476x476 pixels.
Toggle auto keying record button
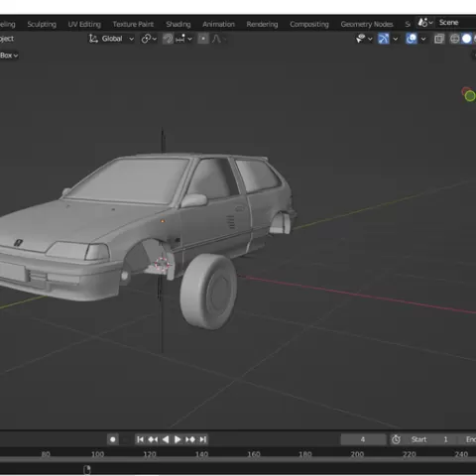pyautogui.click(x=113, y=439)
